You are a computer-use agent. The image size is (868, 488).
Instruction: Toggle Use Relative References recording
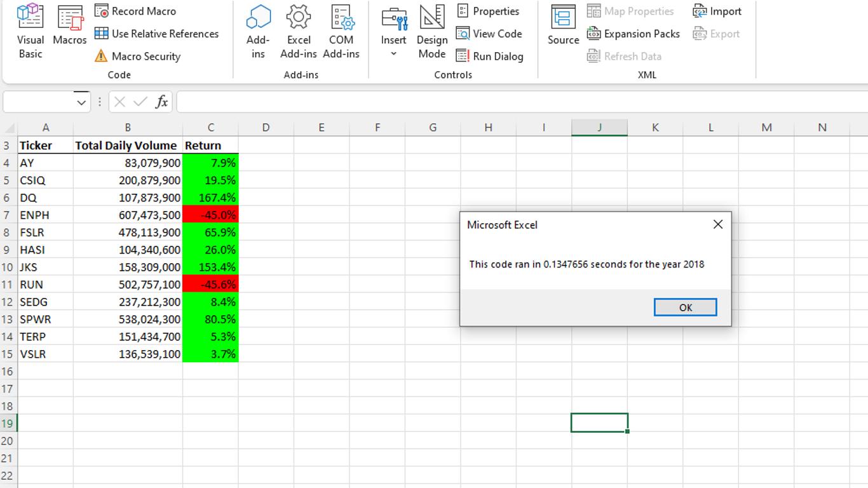click(x=157, y=34)
